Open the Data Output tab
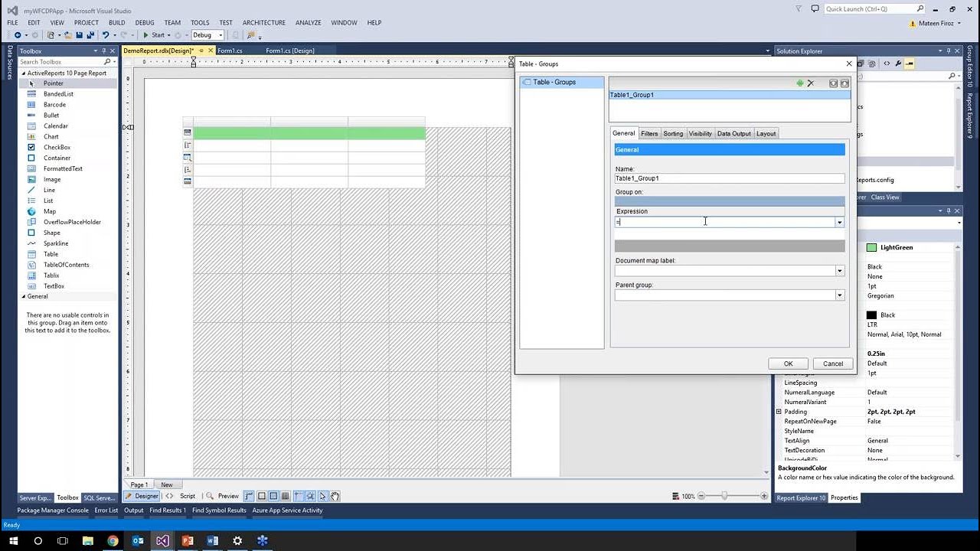 click(734, 134)
